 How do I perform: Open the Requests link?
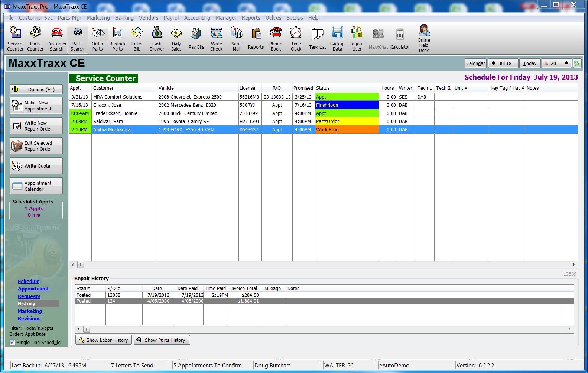29,296
